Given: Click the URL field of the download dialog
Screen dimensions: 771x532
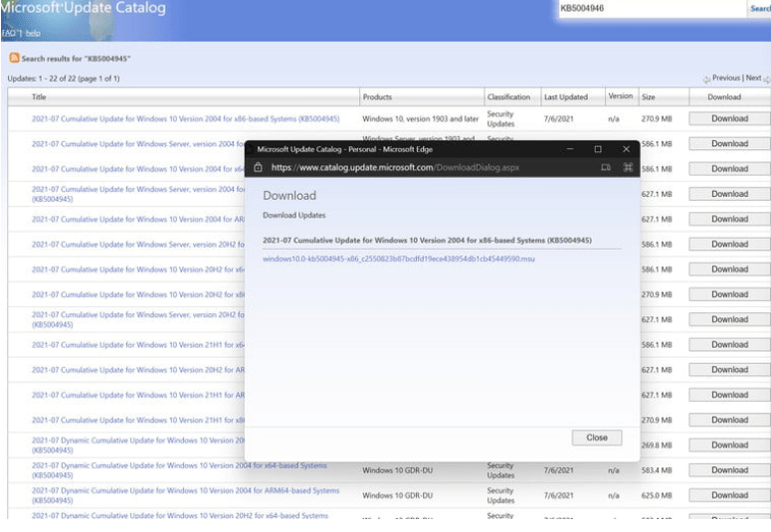Looking at the screenshot, I should coord(395,168).
